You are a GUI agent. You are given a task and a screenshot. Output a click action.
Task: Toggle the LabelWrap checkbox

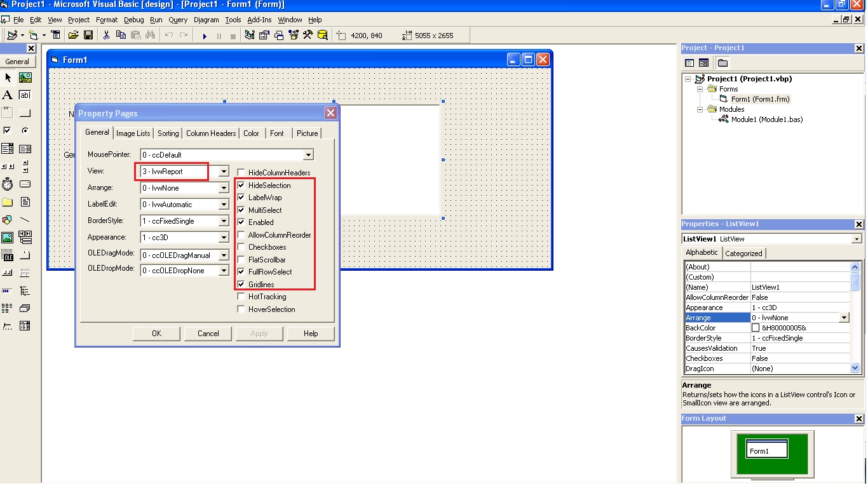241,198
